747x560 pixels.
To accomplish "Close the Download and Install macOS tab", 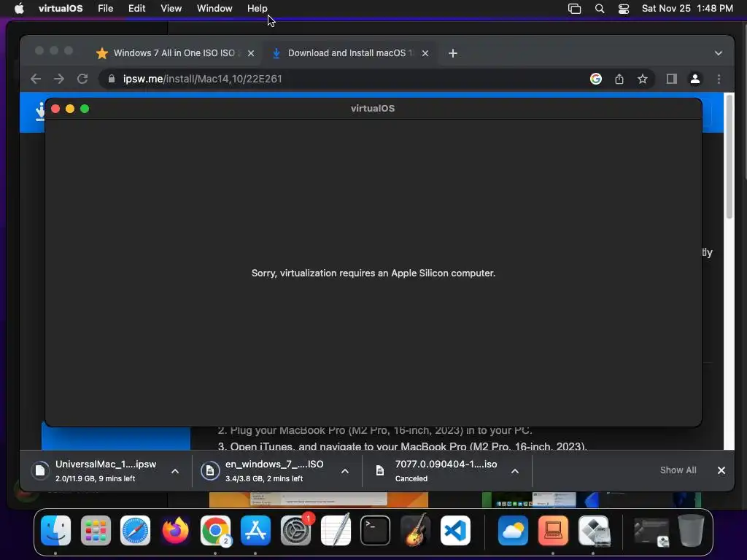I will pyautogui.click(x=425, y=53).
